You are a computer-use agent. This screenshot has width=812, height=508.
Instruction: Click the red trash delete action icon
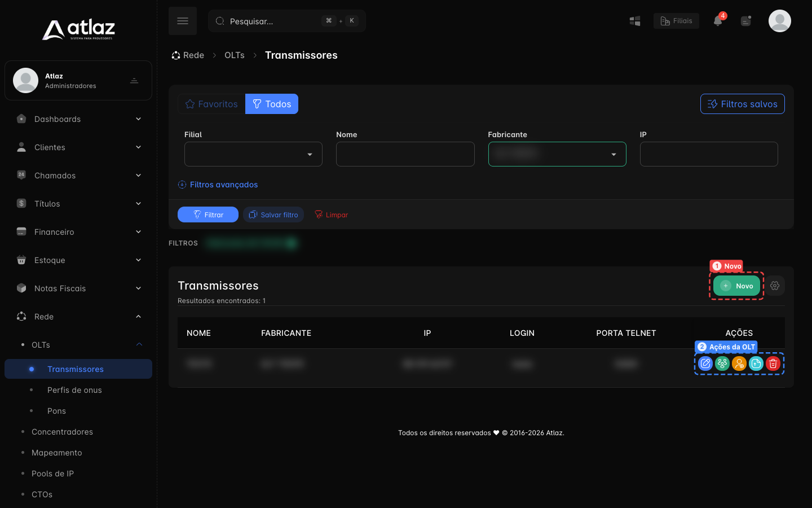[x=773, y=364]
